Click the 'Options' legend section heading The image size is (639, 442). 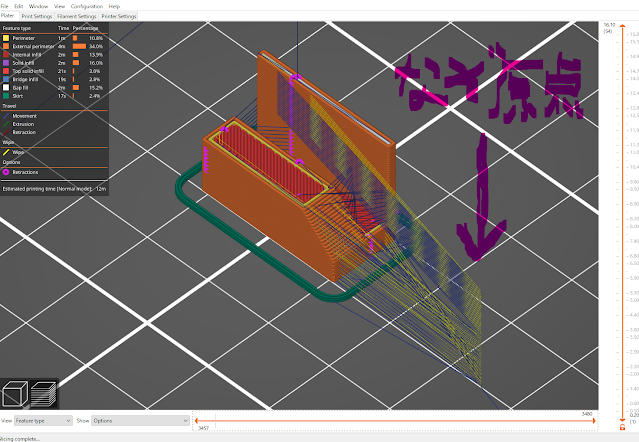click(11, 162)
